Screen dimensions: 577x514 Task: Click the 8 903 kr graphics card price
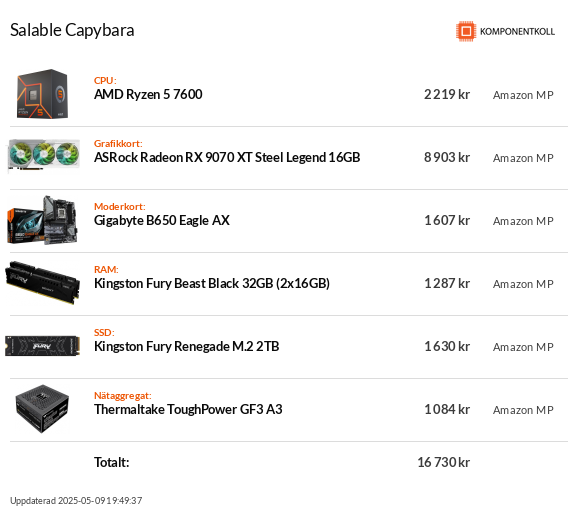coord(447,157)
